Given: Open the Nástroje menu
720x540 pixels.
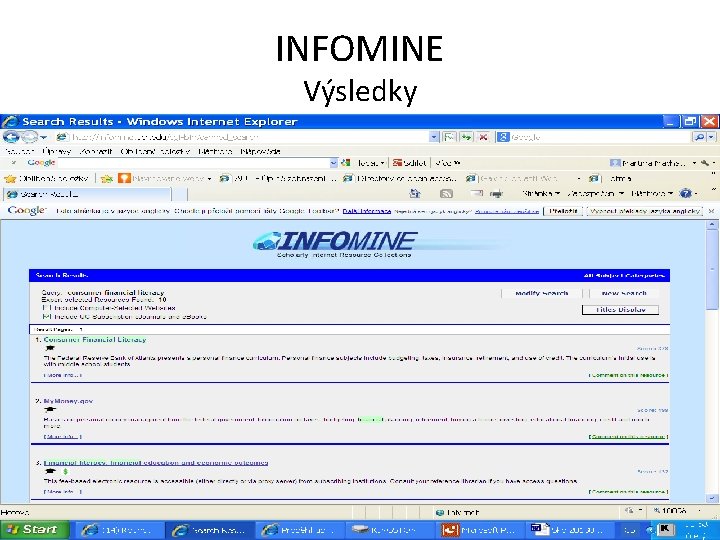Looking at the screenshot, I should tap(215, 151).
